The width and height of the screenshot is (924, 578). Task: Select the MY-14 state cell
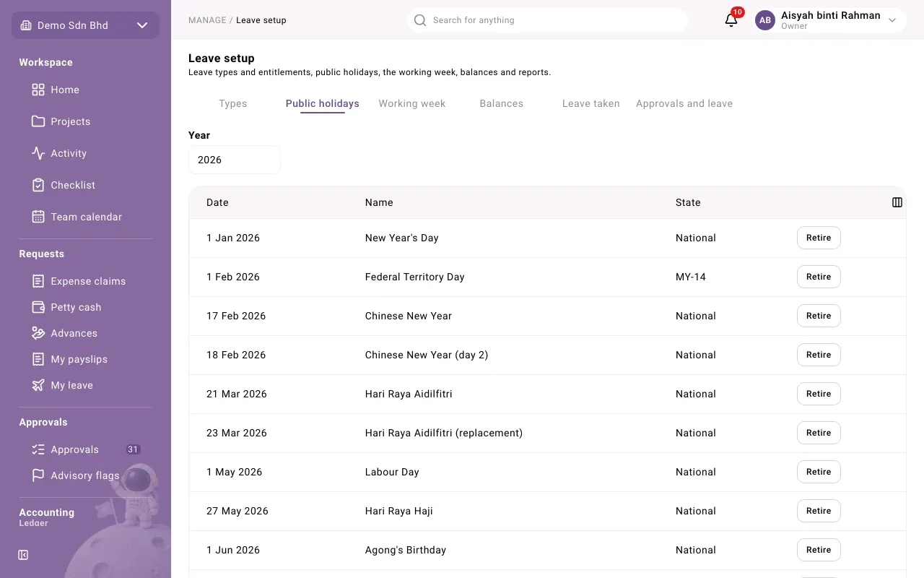691,277
